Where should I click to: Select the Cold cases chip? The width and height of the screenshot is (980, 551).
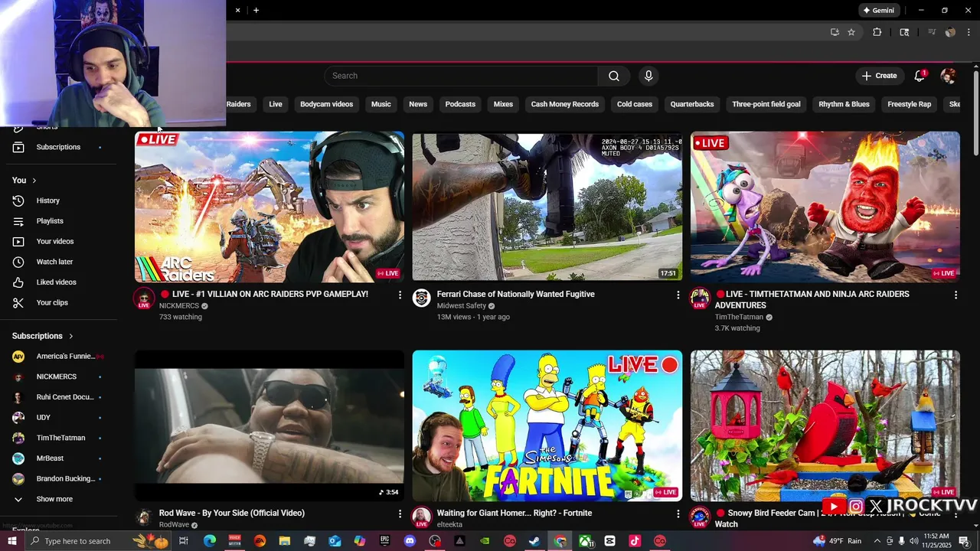635,104
